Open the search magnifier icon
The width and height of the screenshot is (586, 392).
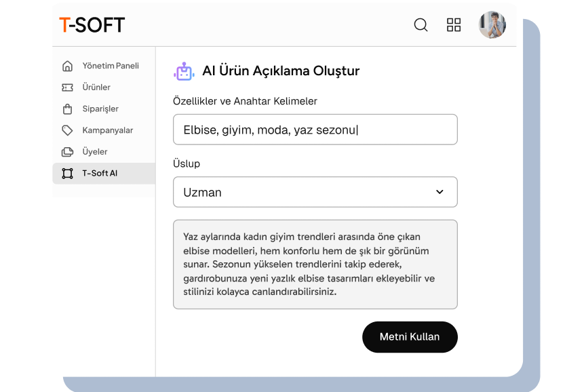coord(421,24)
